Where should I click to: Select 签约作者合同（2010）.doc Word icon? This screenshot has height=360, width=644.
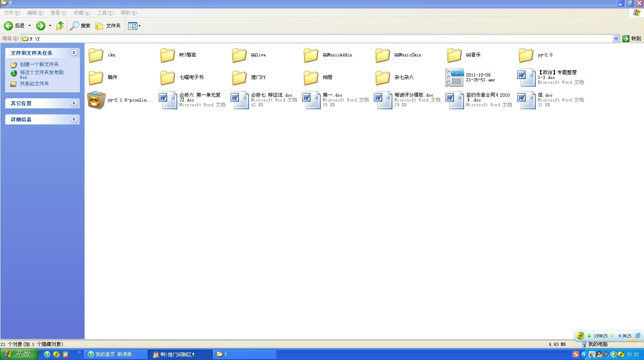pos(455,100)
